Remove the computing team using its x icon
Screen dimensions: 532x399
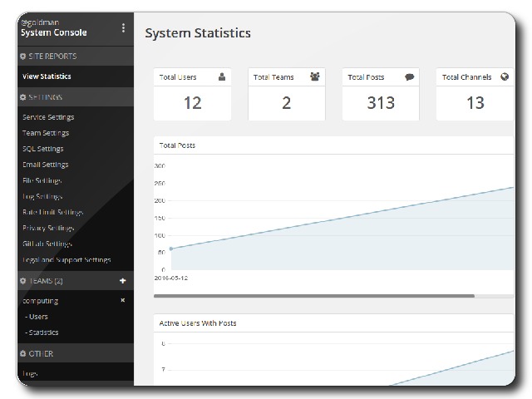point(123,300)
